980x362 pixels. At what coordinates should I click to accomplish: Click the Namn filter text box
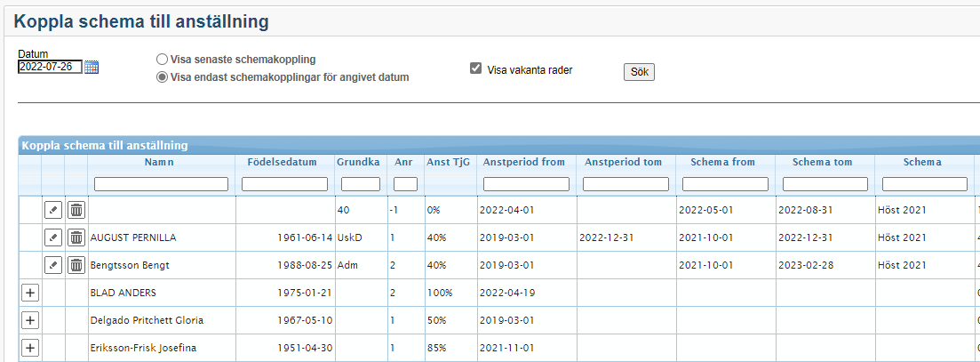pos(161,184)
